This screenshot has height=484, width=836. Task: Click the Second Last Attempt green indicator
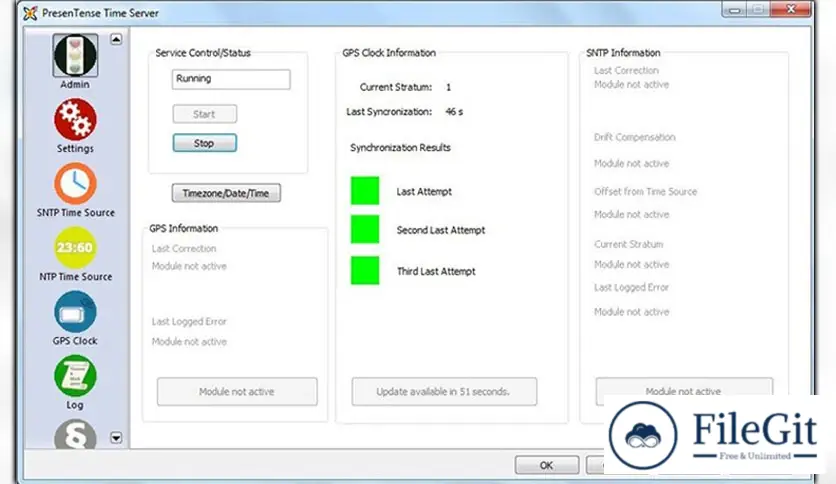coord(365,229)
